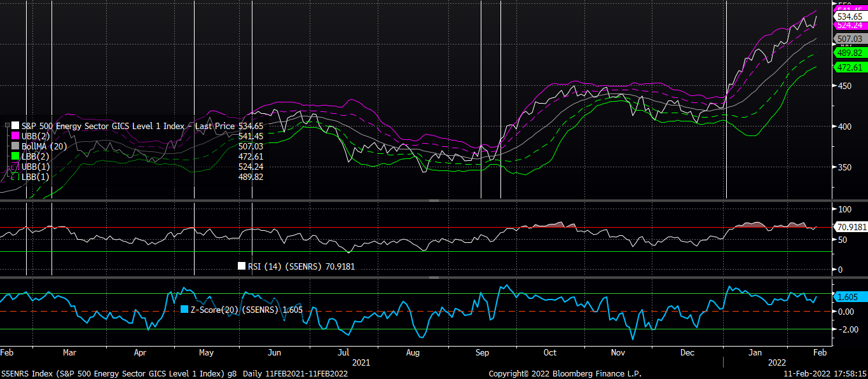Click the divider handle above RSI pane
The height and width of the screenshot is (379, 868).
434,201
